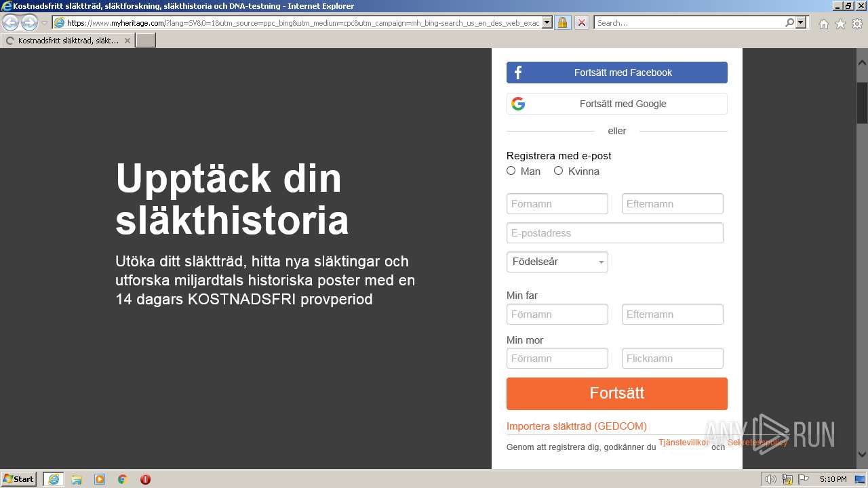Minimize the Internet Explorer window
This screenshot has width=868, height=488.
coord(837,6)
